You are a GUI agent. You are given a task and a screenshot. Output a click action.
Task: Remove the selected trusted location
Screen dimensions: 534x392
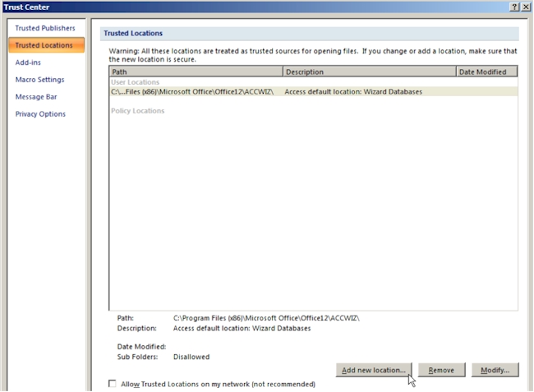441,370
